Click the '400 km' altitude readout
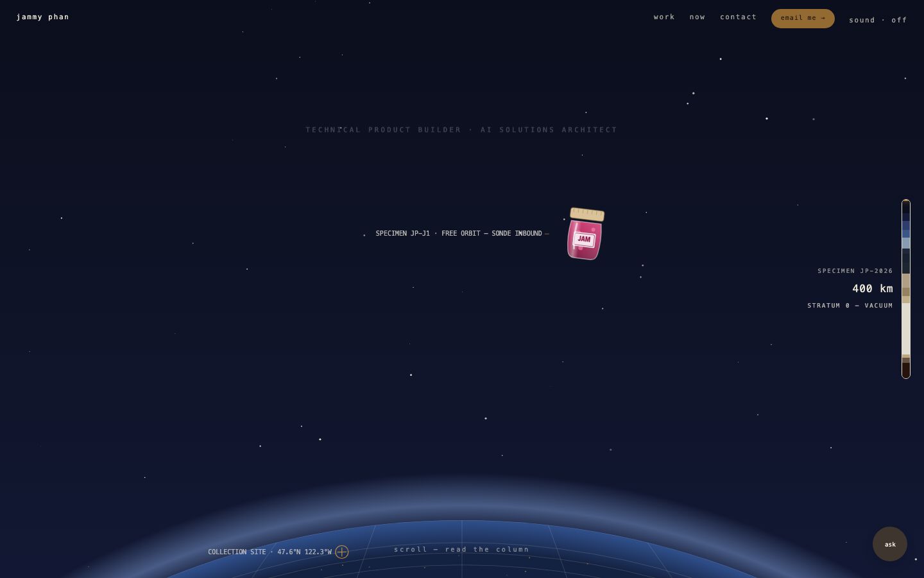The image size is (924, 578). pos(873,288)
